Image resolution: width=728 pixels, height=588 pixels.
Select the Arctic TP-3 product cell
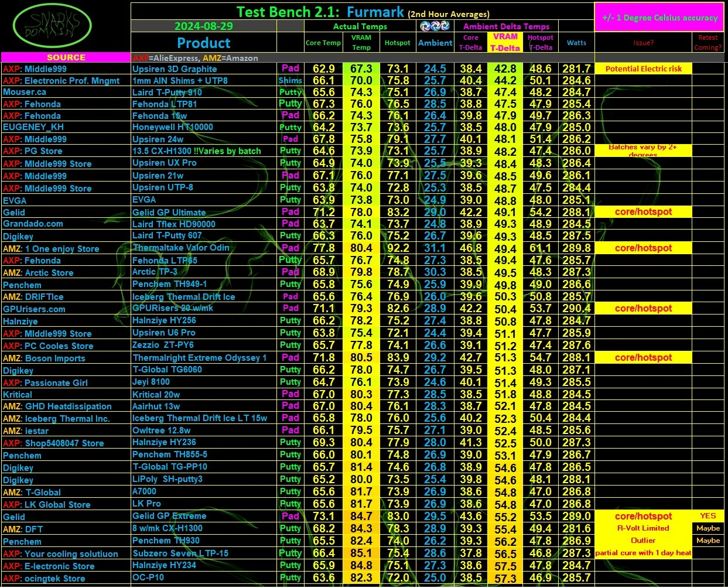[x=204, y=272]
